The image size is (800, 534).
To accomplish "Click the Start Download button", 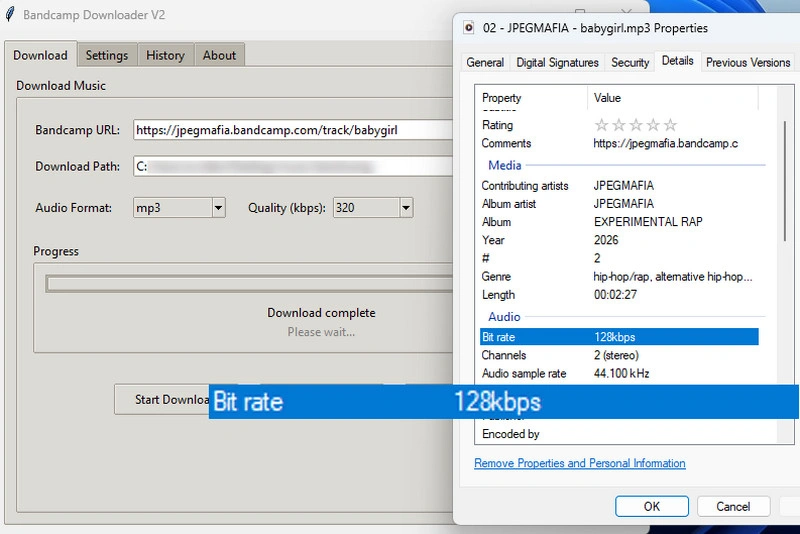I will (x=162, y=399).
